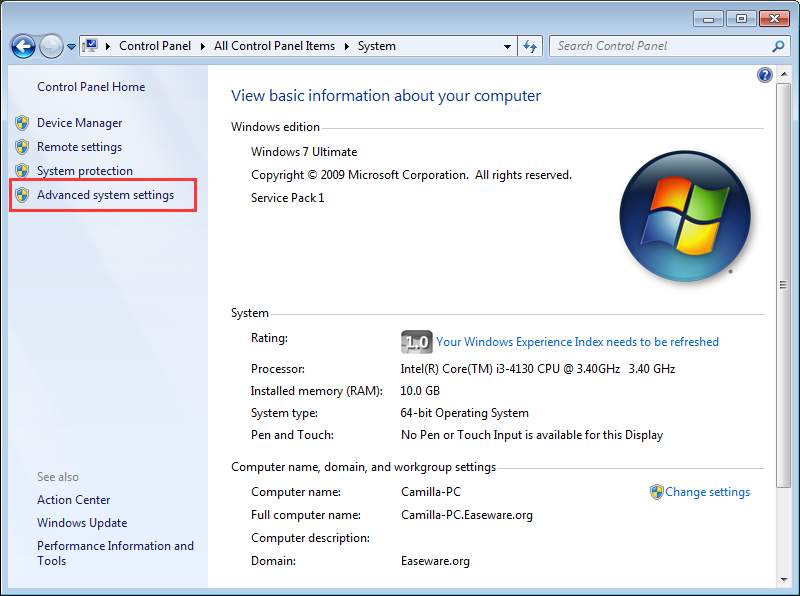Screen dimensions: 800x596
Task: Click the System protection shield icon
Action: [22, 171]
